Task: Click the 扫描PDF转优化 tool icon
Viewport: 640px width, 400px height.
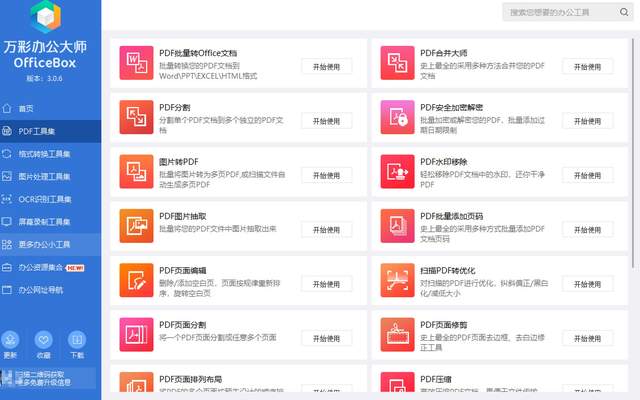Action: (x=397, y=280)
